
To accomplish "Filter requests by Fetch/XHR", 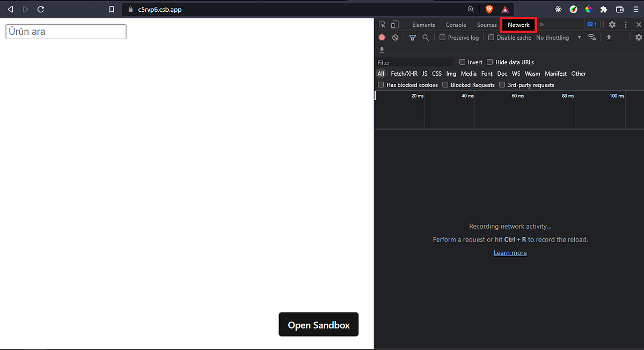I will pyautogui.click(x=404, y=74).
